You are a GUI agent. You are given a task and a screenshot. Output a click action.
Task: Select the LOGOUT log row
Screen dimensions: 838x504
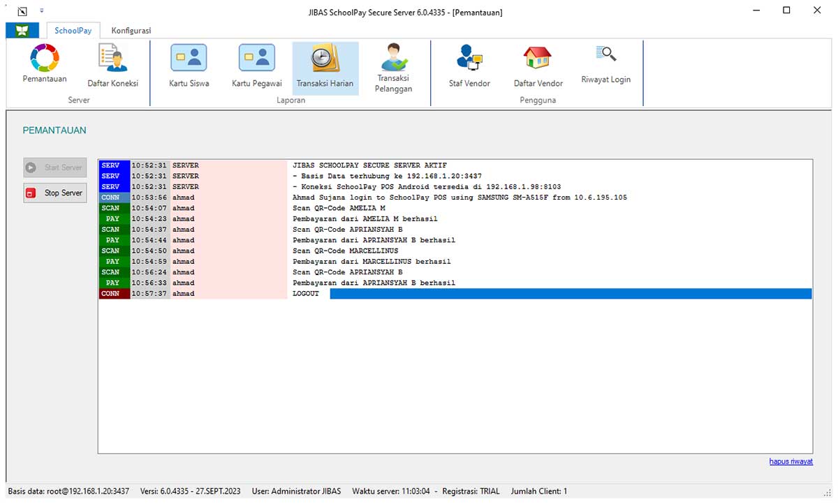pos(455,294)
